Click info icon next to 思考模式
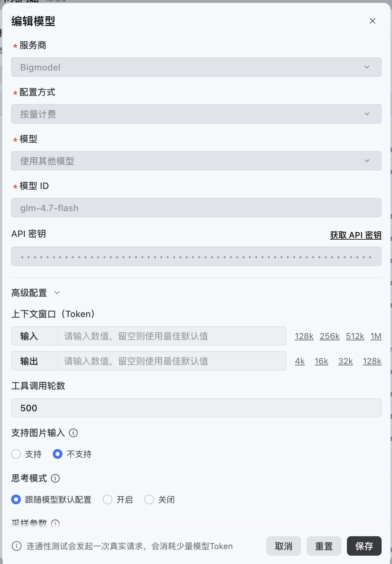The image size is (392, 564). click(x=56, y=478)
